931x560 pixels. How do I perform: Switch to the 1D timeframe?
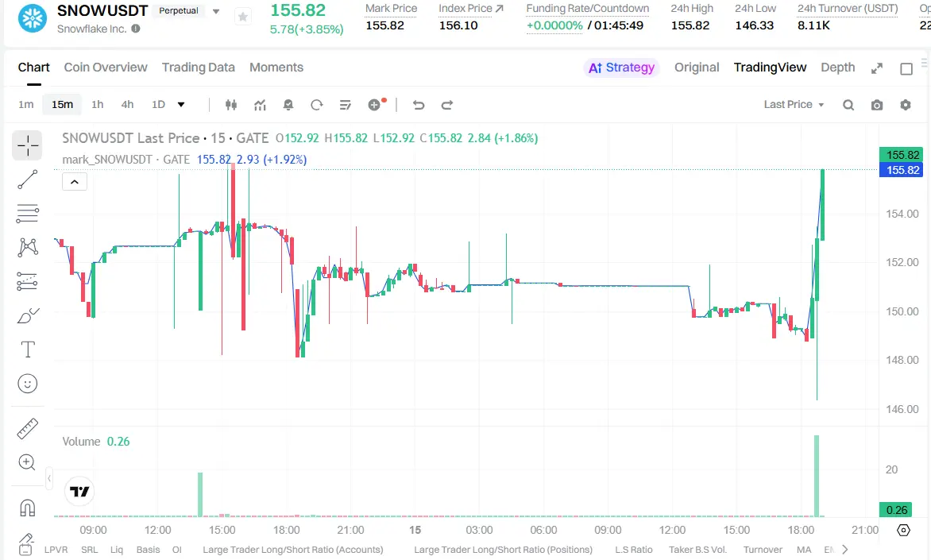click(158, 105)
